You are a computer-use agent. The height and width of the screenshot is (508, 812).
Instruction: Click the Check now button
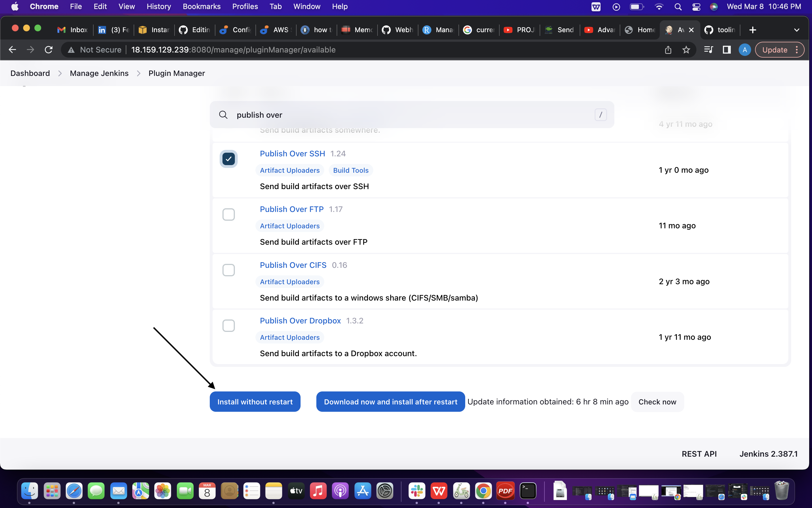(657, 402)
